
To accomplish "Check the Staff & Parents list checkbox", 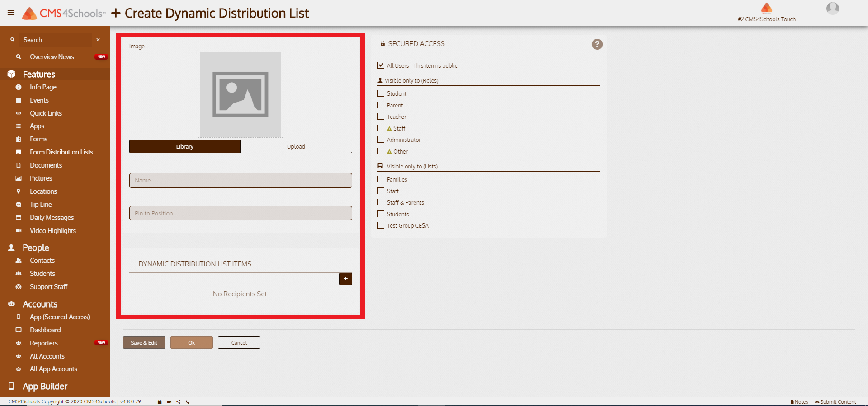I will tap(381, 202).
